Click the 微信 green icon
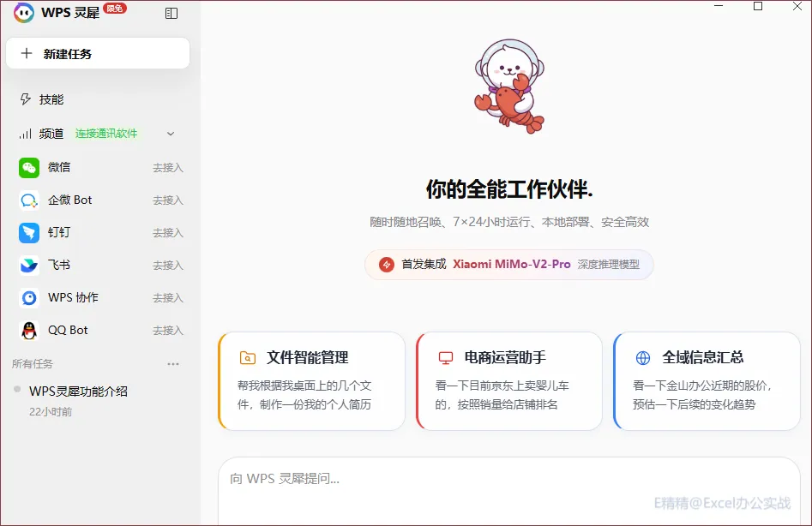 point(29,168)
